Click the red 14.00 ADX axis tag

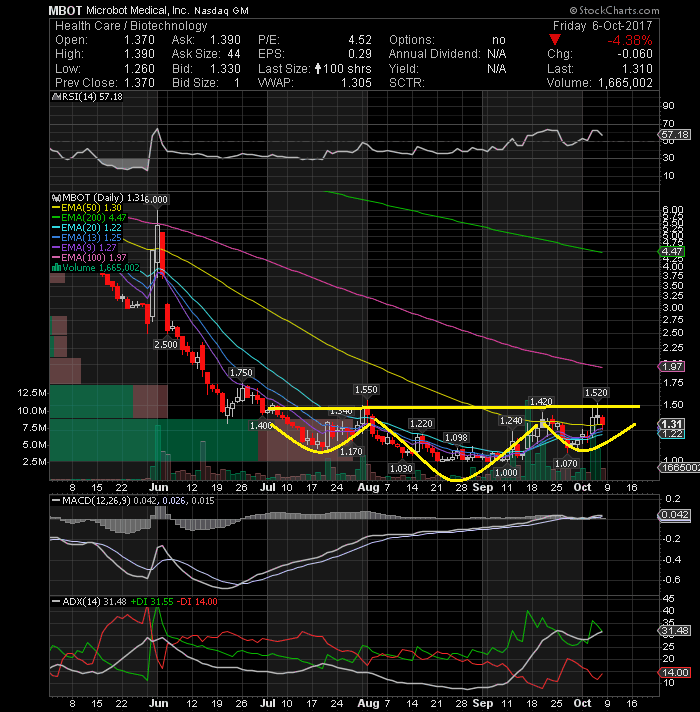pos(675,672)
